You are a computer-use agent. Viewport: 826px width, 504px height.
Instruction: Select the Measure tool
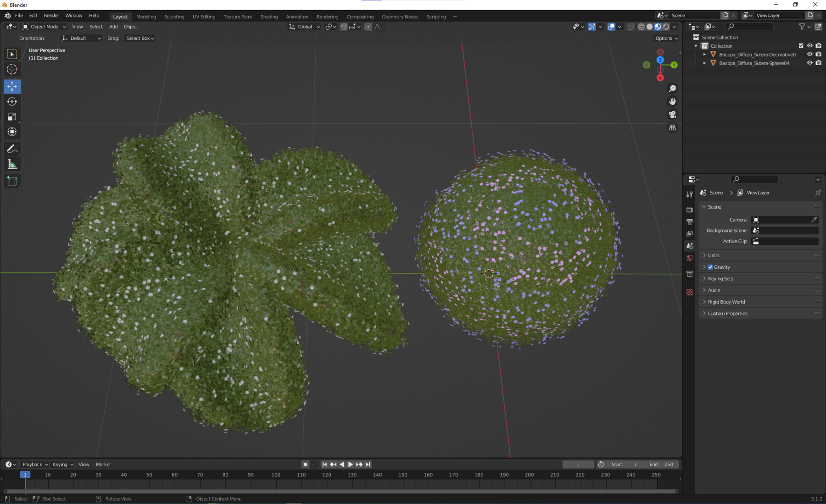tap(12, 163)
